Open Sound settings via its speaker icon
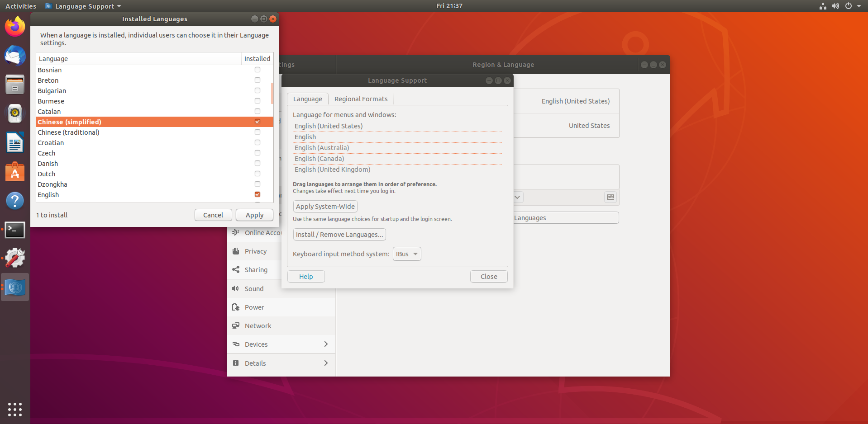The height and width of the screenshot is (424, 868). point(236,288)
